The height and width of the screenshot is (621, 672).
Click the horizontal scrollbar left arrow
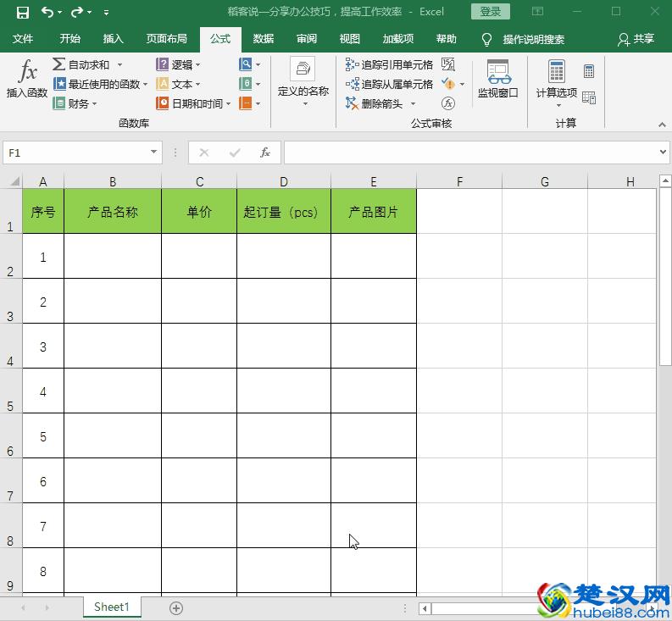point(425,608)
